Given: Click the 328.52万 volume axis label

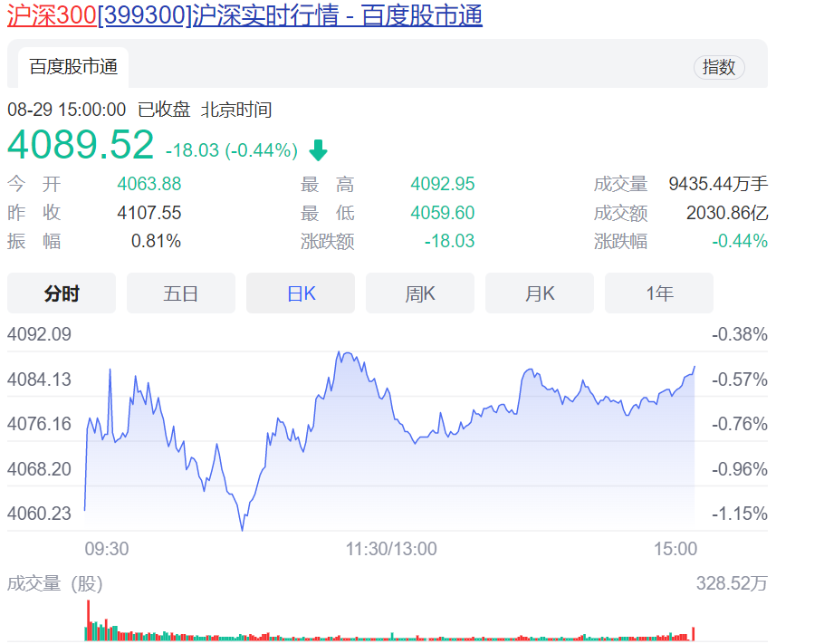Looking at the screenshot, I should [732, 583].
